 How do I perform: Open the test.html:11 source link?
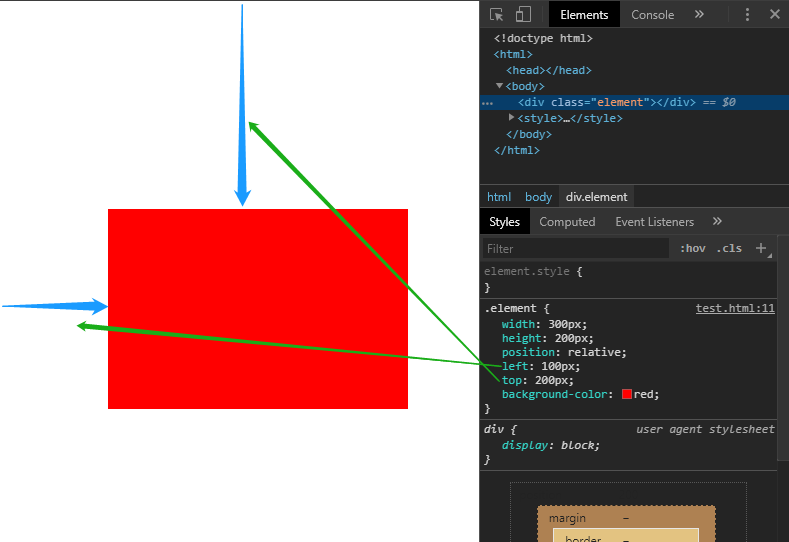(x=735, y=308)
